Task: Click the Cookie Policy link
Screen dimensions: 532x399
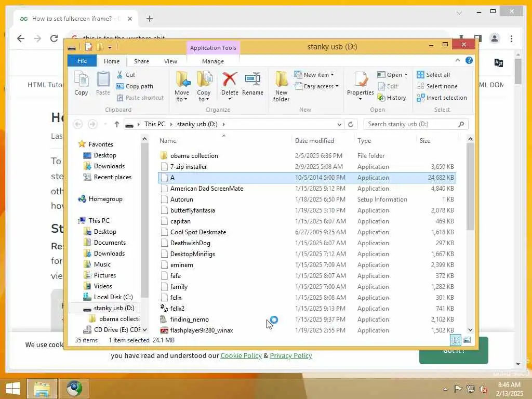Action: pos(241,355)
